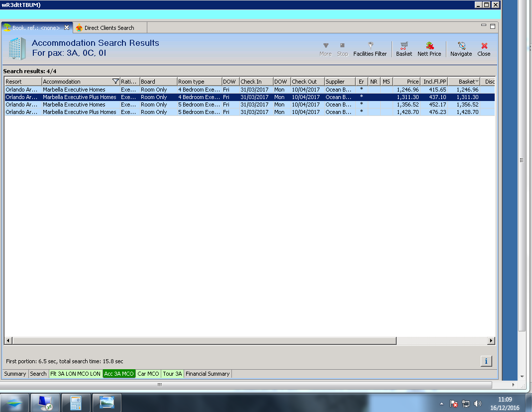Click the Stop search button
This screenshot has height=412, width=532.
click(x=342, y=49)
